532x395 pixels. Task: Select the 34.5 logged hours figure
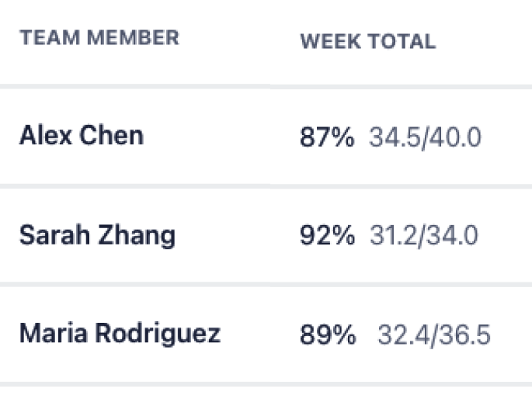tap(394, 137)
